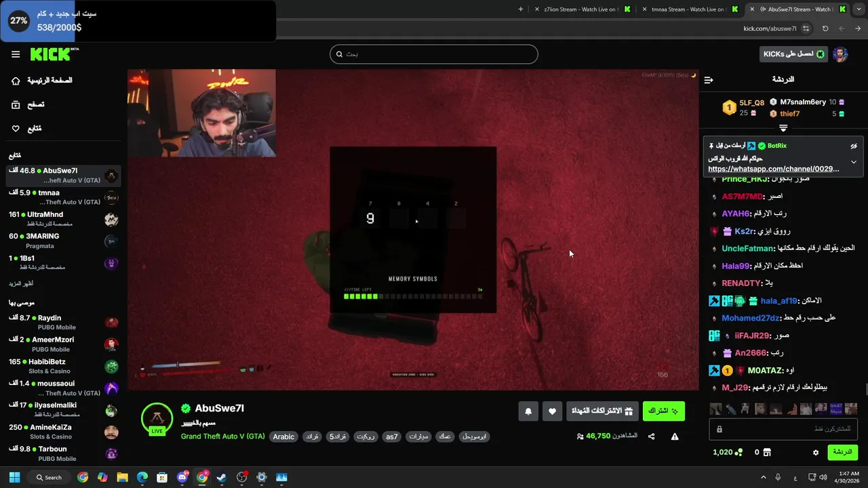Open the recommended Tarboun channel
The width and height of the screenshot is (868, 488).
point(63,453)
